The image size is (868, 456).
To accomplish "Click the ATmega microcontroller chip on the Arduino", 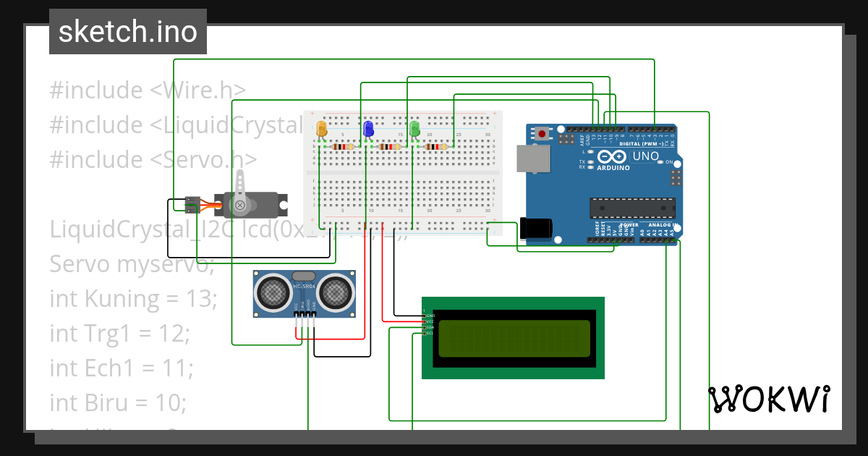I will 633,208.
